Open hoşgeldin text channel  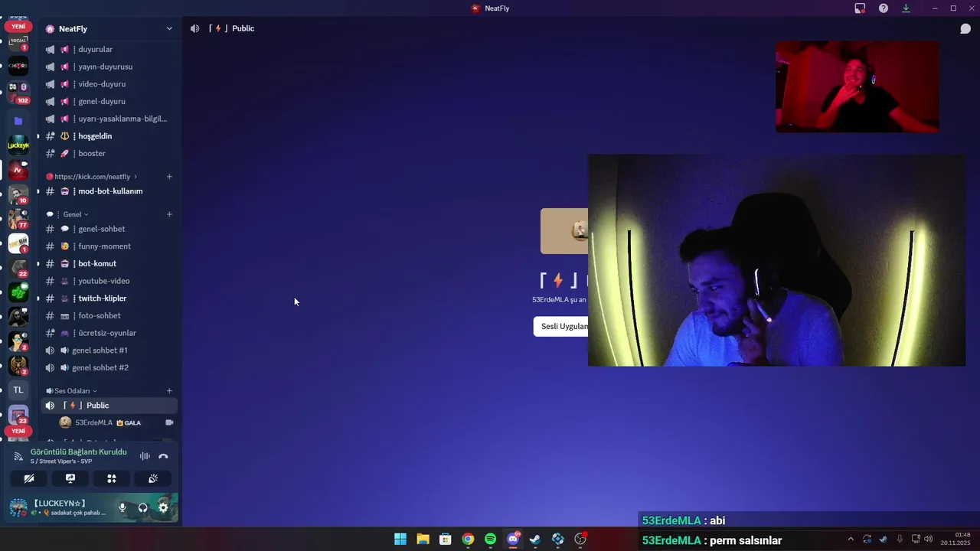[109, 136]
